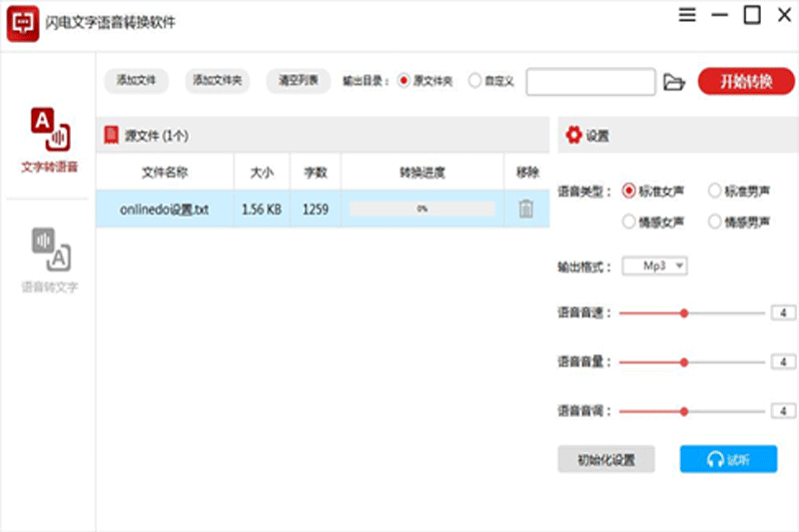Image resolution: width=799 pixels, height=532 pixels.
Task: Click the 添加文件 button
Action: click(137, 81)
